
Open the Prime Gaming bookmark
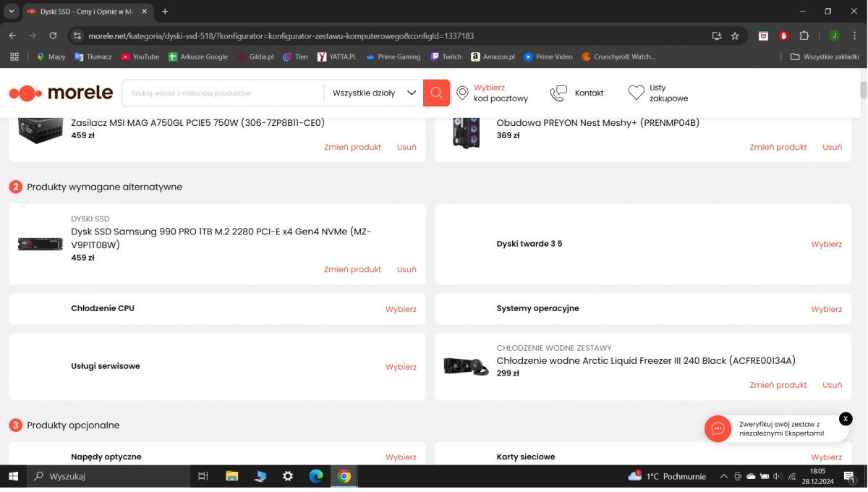coord(393,56)
